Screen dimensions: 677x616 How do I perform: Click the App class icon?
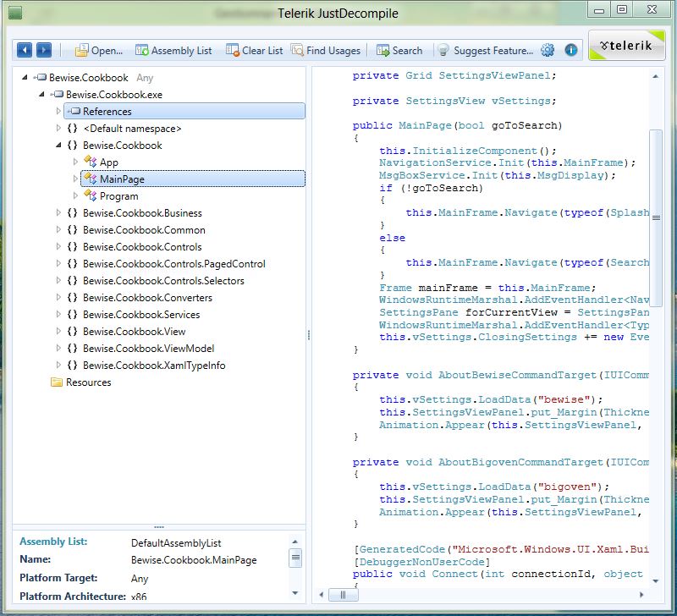tap(91, 162)
